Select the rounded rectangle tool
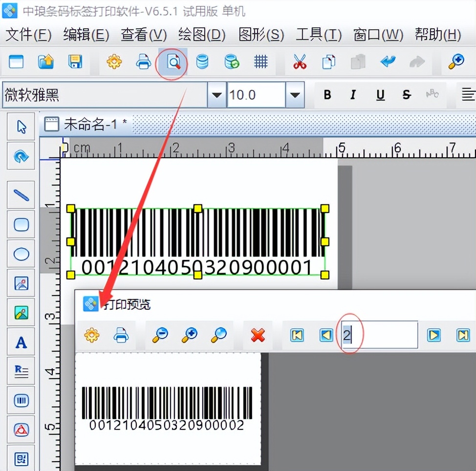Image resolution: width=476 pixels, height=471 pixels. pos(21,225)
